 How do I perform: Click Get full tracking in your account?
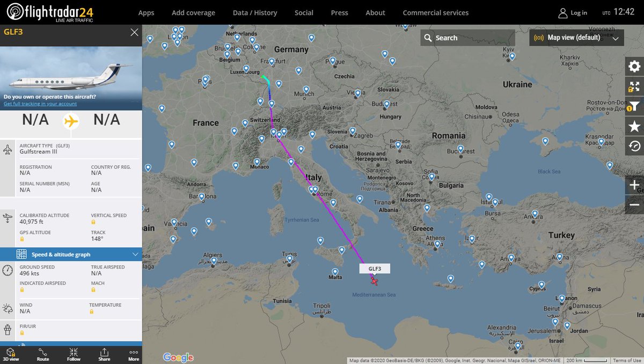[x=40, y=104]
